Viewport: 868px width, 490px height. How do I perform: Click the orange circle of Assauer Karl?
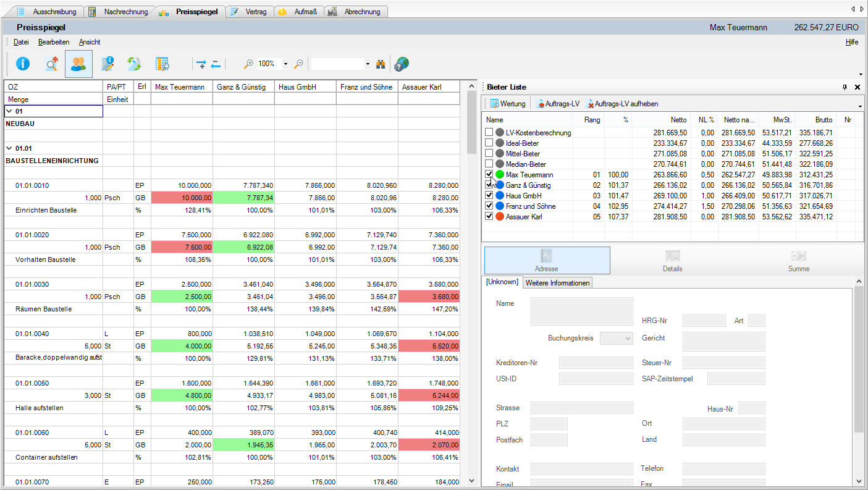500,216
